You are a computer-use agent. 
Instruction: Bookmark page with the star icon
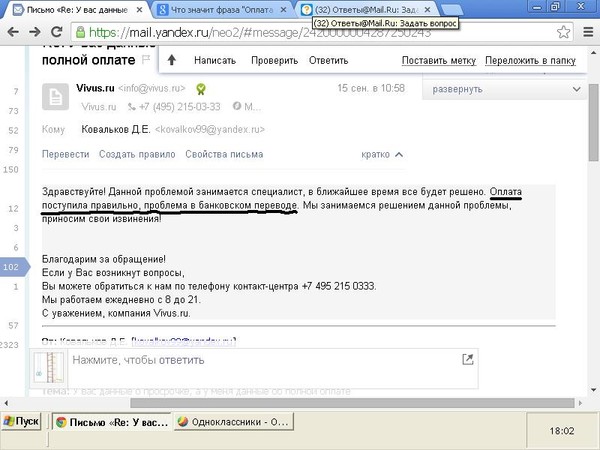[563, 32]
